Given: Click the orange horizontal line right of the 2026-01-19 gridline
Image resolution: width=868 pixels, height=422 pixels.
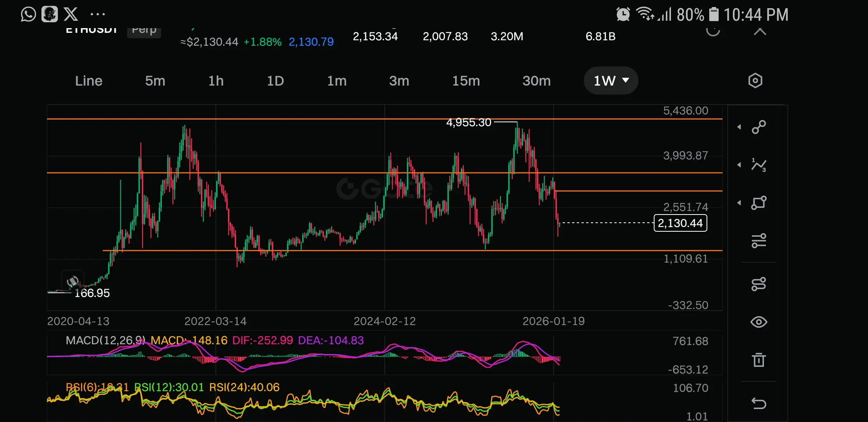Looking at the screenshot, I should tap(637, 191).
